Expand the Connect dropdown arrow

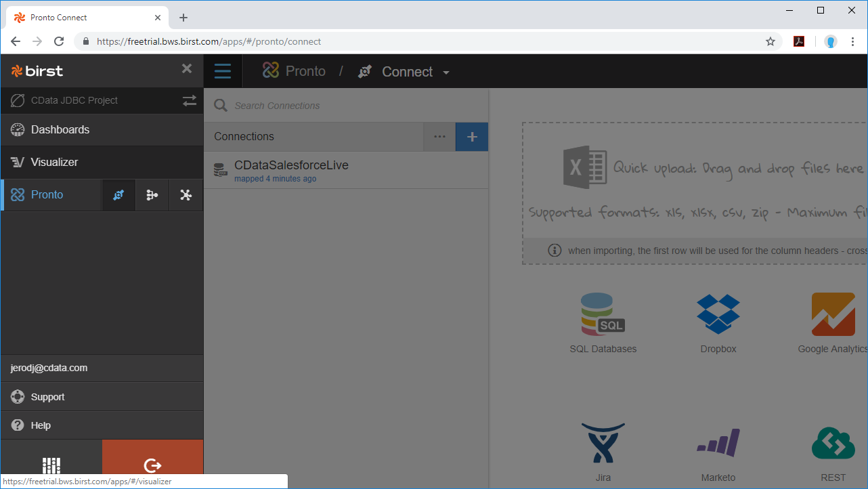click(446, 72)
